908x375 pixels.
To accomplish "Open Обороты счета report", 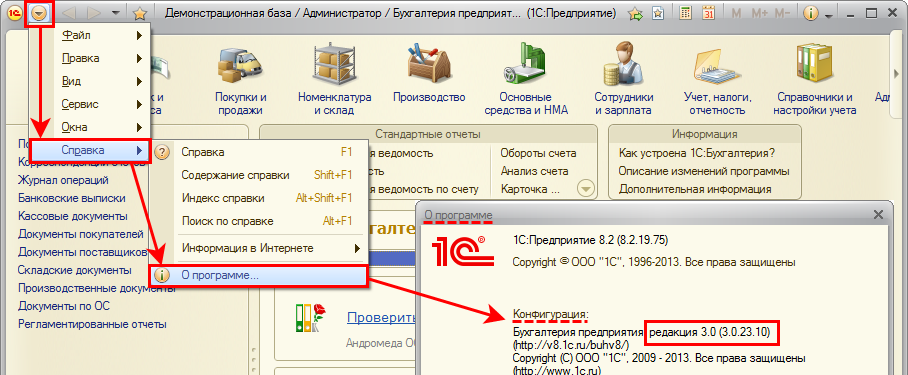I will click(539, 153).
